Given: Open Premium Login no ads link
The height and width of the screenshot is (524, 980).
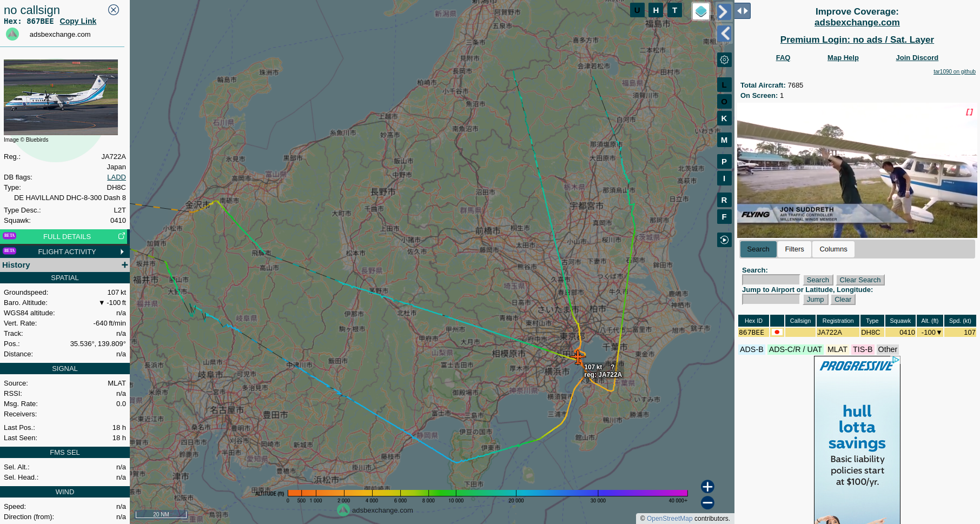Looking at the screenshot, I should coord(857,39).
